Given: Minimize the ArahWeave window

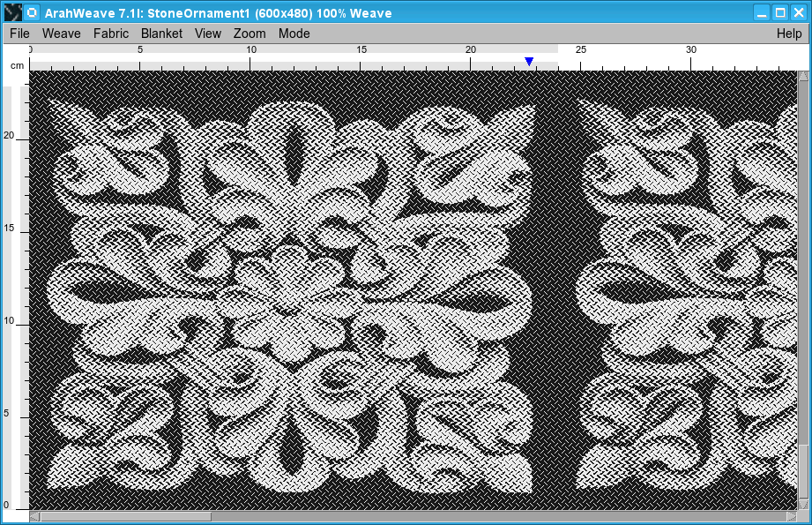Looking at the screenshot, I should [x=762, y=12].
